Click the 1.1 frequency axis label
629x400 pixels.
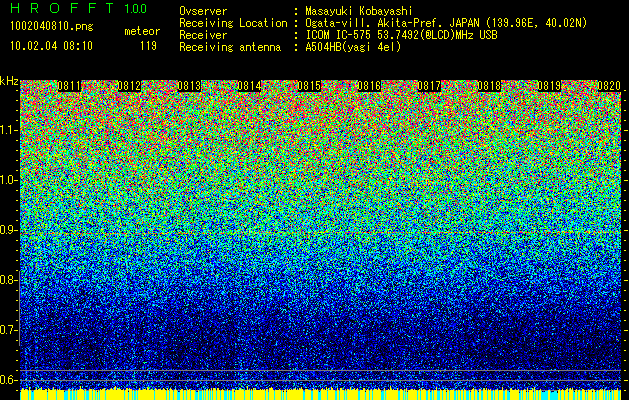[9, 130]
